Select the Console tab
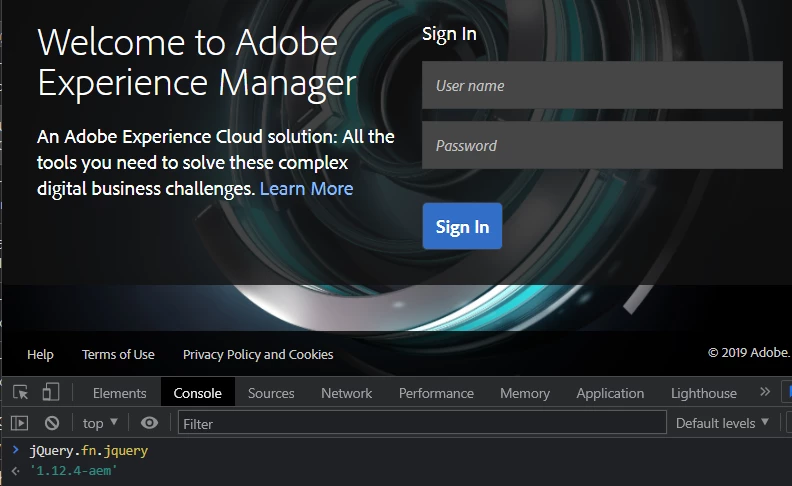 tap(197, 393)
